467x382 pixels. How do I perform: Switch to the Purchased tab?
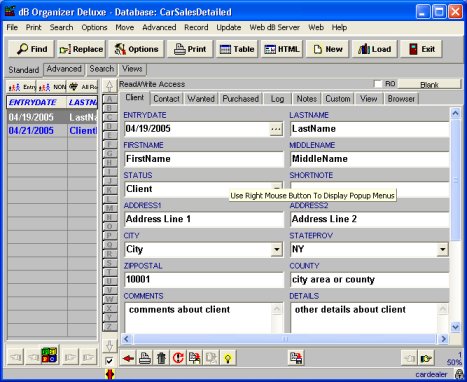241,99
